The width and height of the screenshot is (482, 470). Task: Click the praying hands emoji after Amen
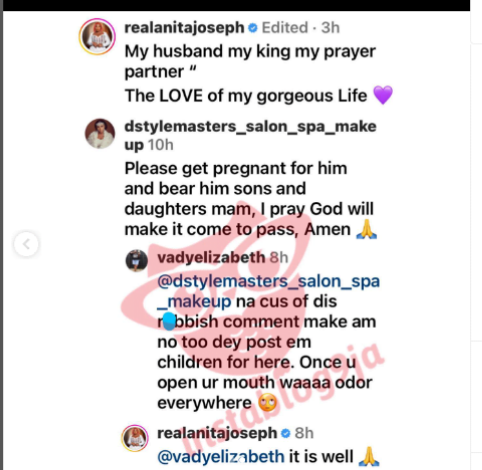367,230
